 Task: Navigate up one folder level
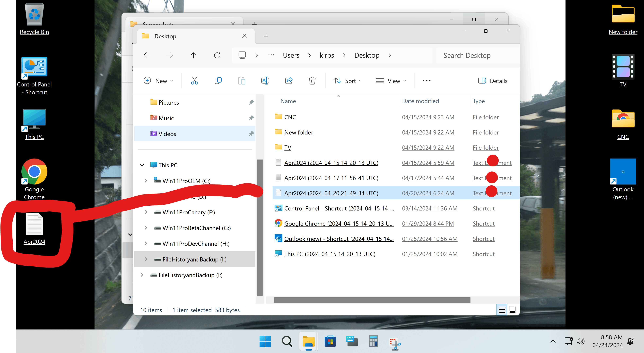coord(193,55)
